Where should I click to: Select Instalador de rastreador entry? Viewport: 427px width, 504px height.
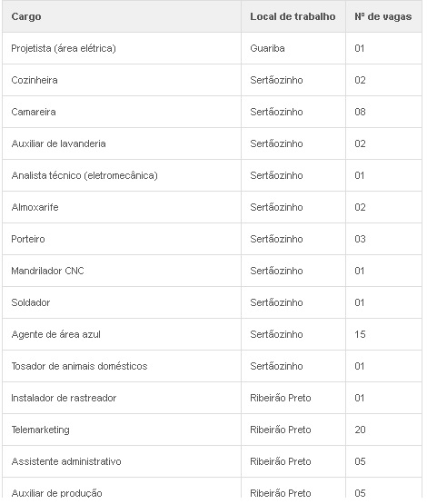pos(64,399)
